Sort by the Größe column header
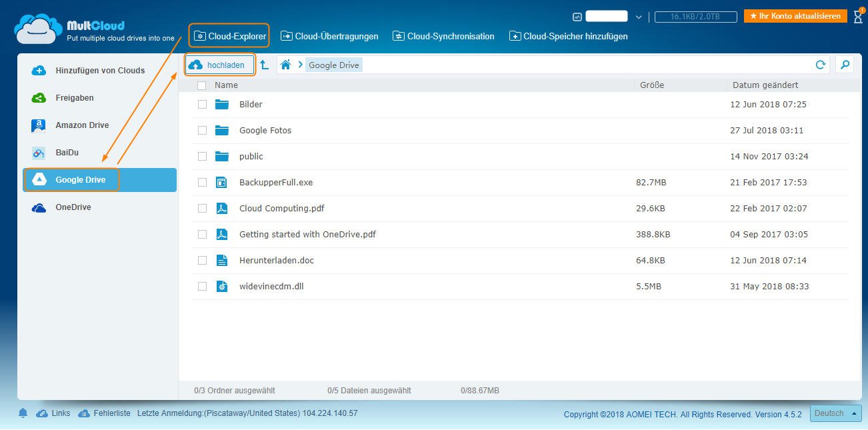Screen dimensions: 868x430 652,85
